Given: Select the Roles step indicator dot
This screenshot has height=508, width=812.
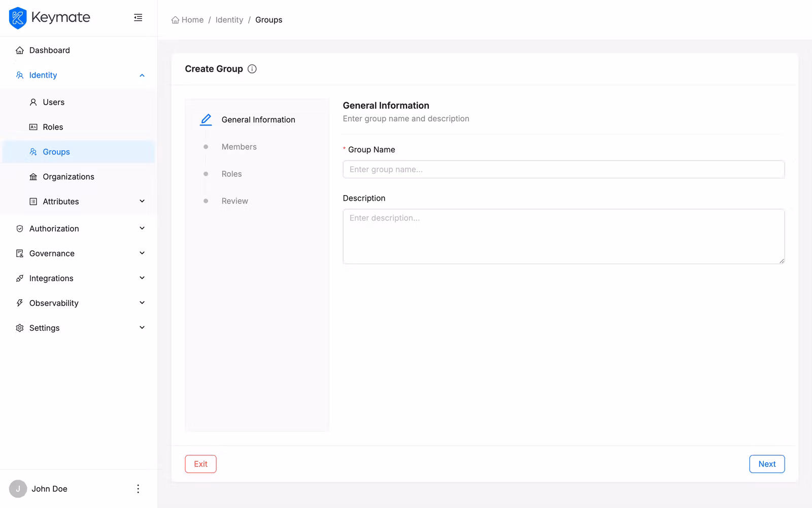Looking at the screenshot, I should click(x=206, y=173).
